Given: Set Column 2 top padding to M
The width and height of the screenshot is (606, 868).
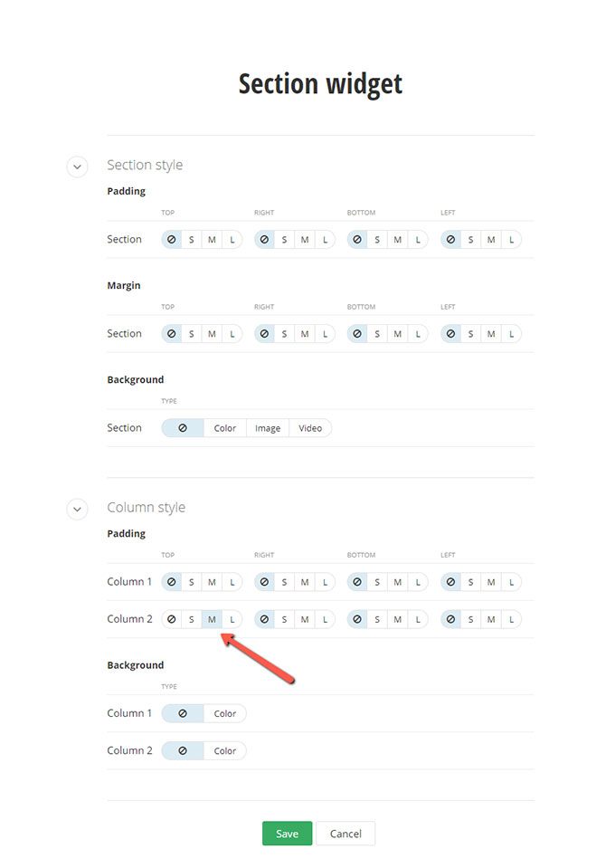Looking at the screenshot, I should [x=212, y=620].
